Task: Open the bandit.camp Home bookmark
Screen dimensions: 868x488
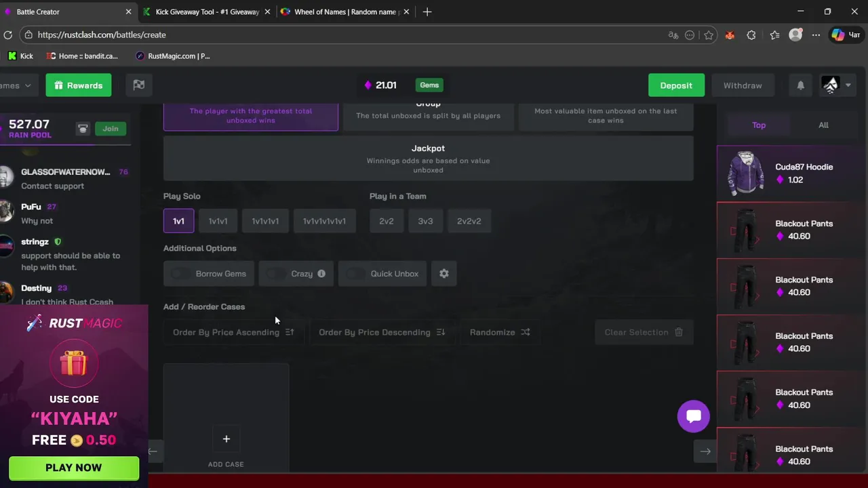Action: 81,56
